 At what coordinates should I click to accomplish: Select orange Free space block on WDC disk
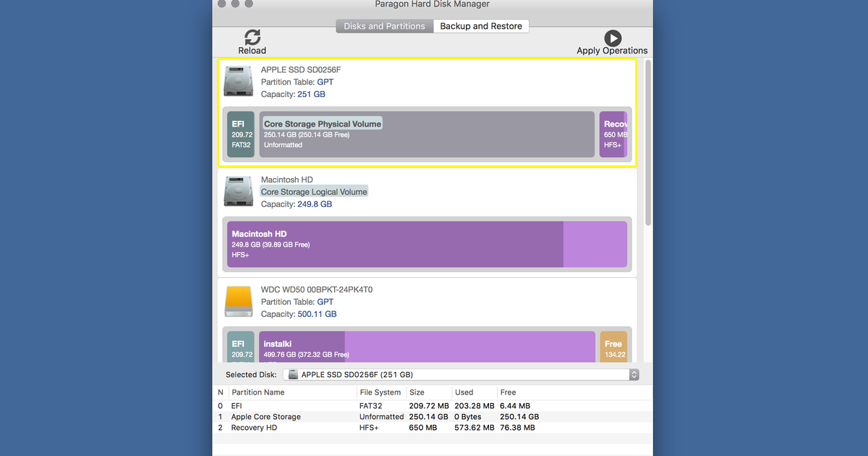coord(613,347)
